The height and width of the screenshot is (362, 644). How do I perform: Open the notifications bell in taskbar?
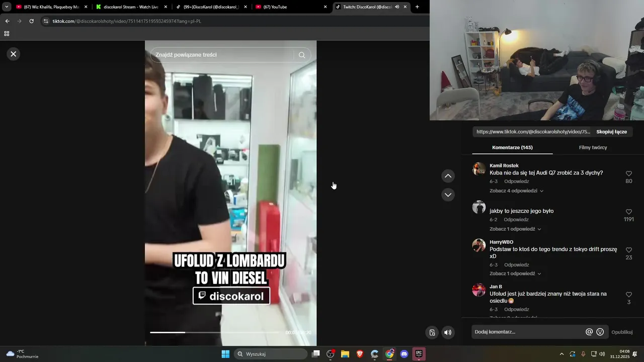pos(635,354)
